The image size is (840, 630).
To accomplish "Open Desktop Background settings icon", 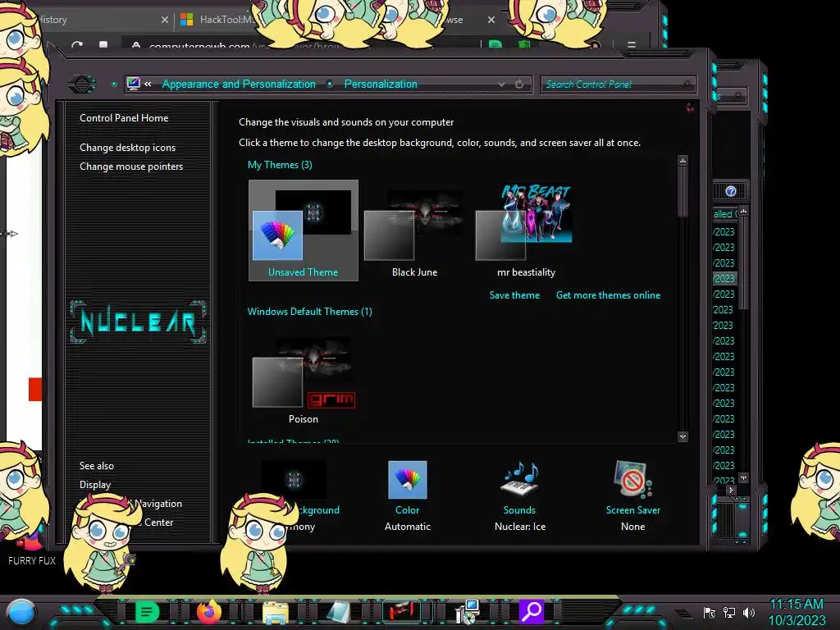I will (294, 479).
